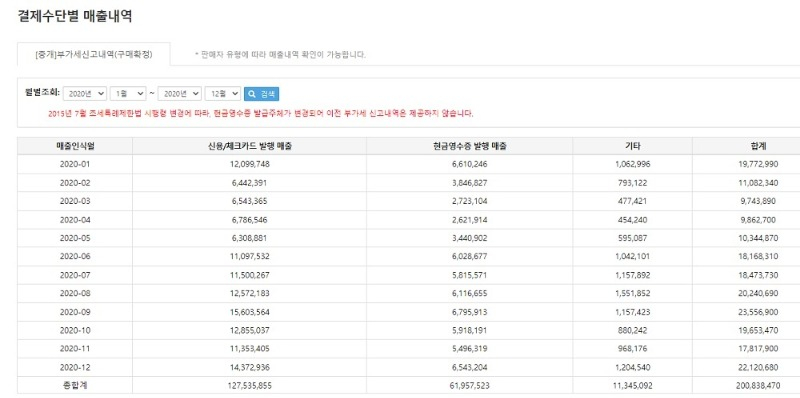Select the [중개]부가세신고내역(구매확정) tab

coord(94,54)
